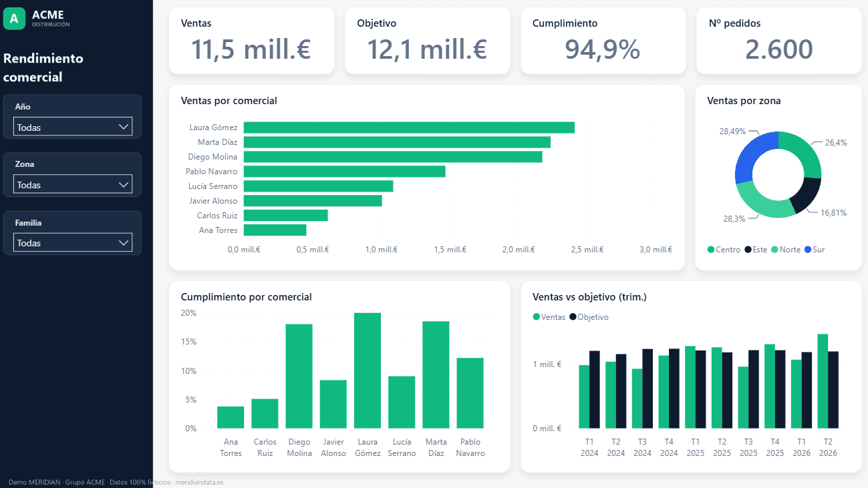
Task: Open the Año dropdown filter
Action: 73,127
